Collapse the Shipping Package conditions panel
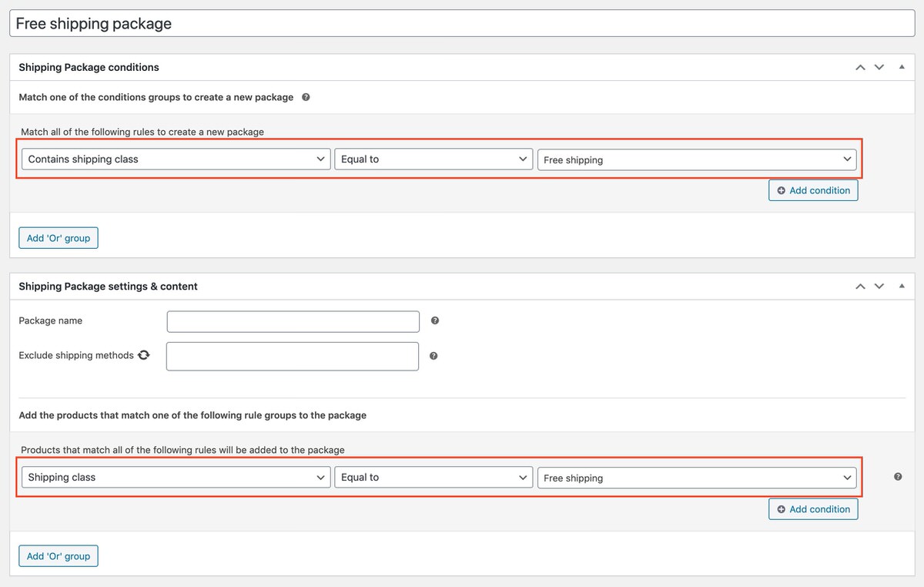This screenshot has width=924, height=587. (902, 67)
